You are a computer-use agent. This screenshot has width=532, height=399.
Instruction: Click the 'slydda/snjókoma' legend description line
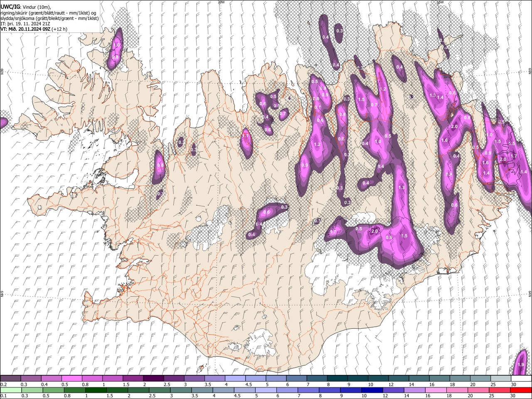[x=49, y=18]
